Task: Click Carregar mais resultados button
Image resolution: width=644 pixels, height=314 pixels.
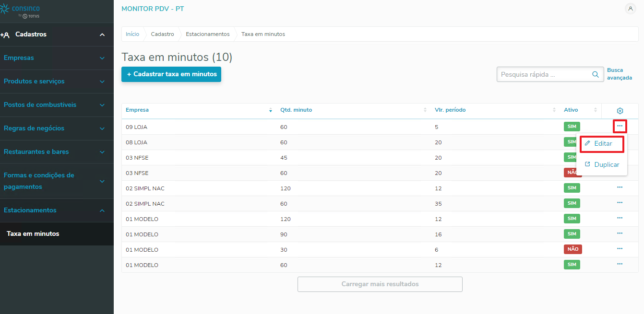Action: 380,284
